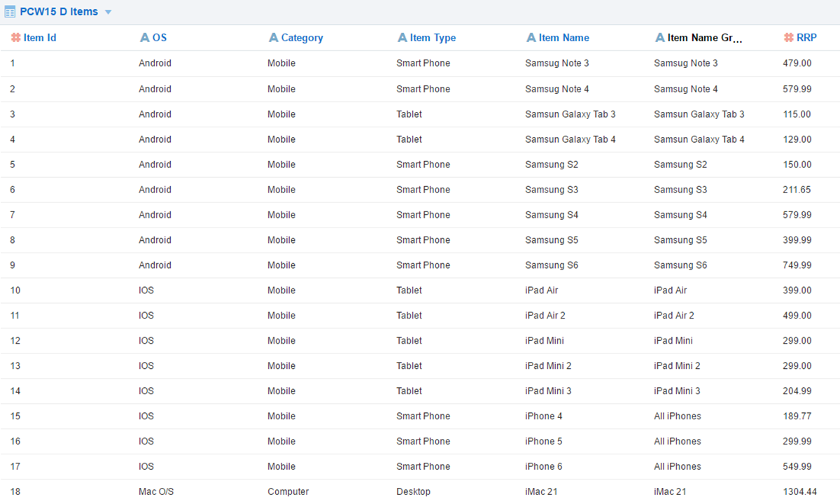Click the Desktop item type cell
Screen dimensions: 840x504
413,492
